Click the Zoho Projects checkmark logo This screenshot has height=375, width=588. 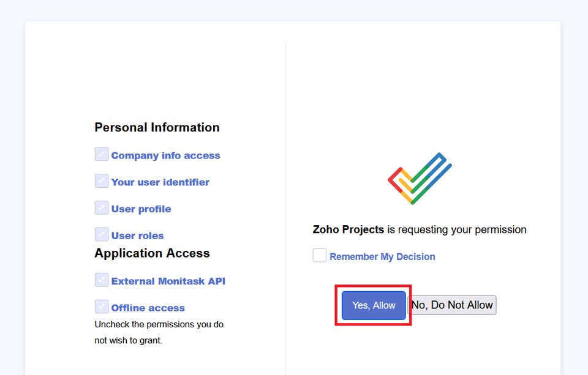[420, 178]
